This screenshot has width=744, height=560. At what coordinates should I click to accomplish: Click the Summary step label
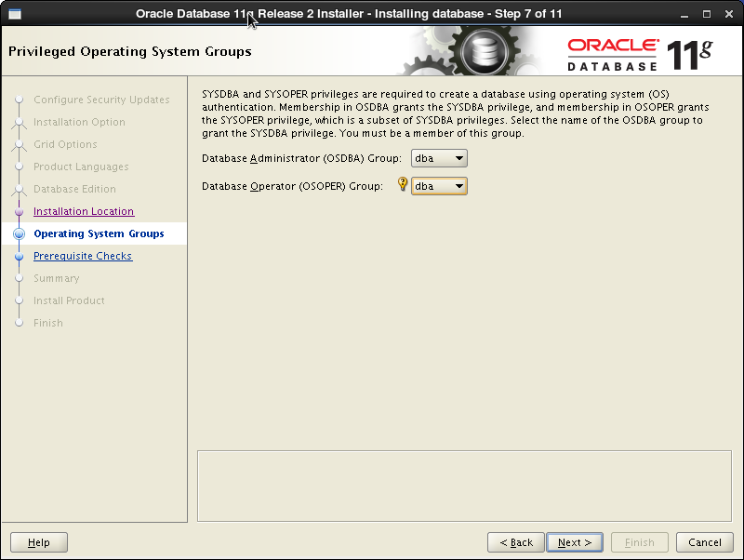pyautogui.click(x=56, y=278)
